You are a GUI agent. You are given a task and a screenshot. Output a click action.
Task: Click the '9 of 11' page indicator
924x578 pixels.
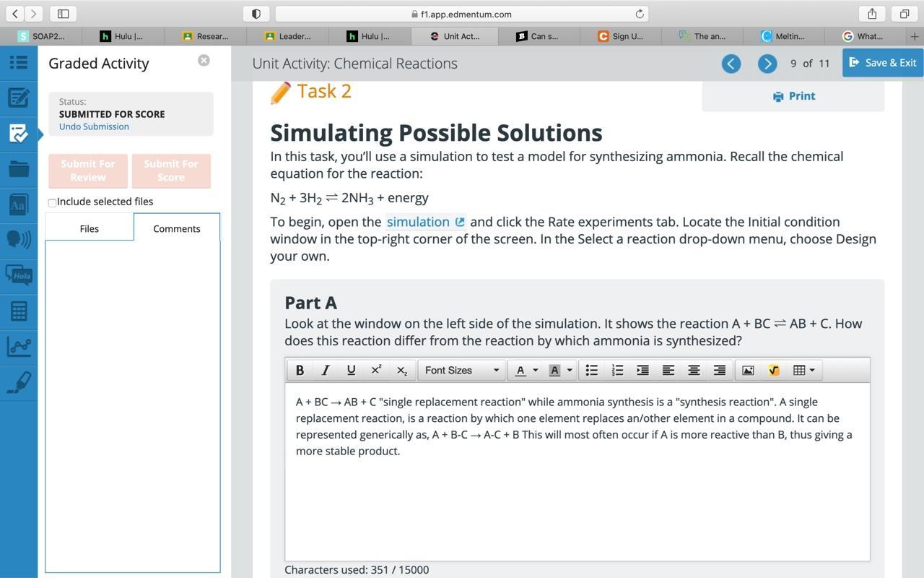click(x=810, y=64)
